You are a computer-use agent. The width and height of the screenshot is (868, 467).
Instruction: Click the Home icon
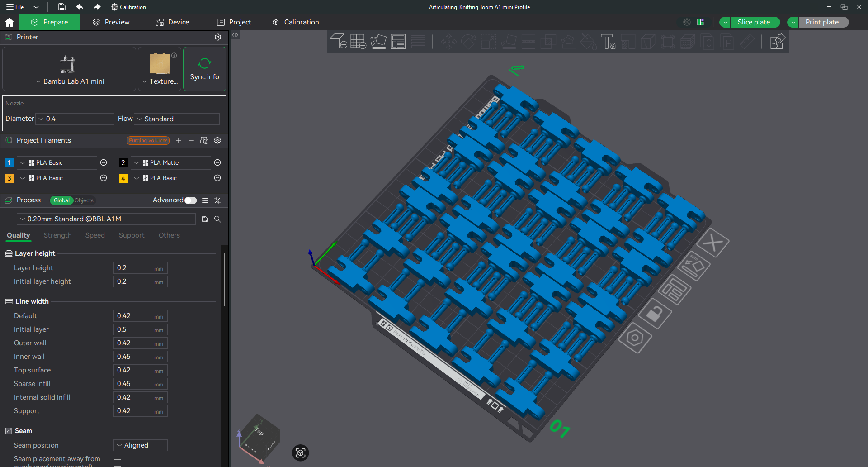pos(9,22)
